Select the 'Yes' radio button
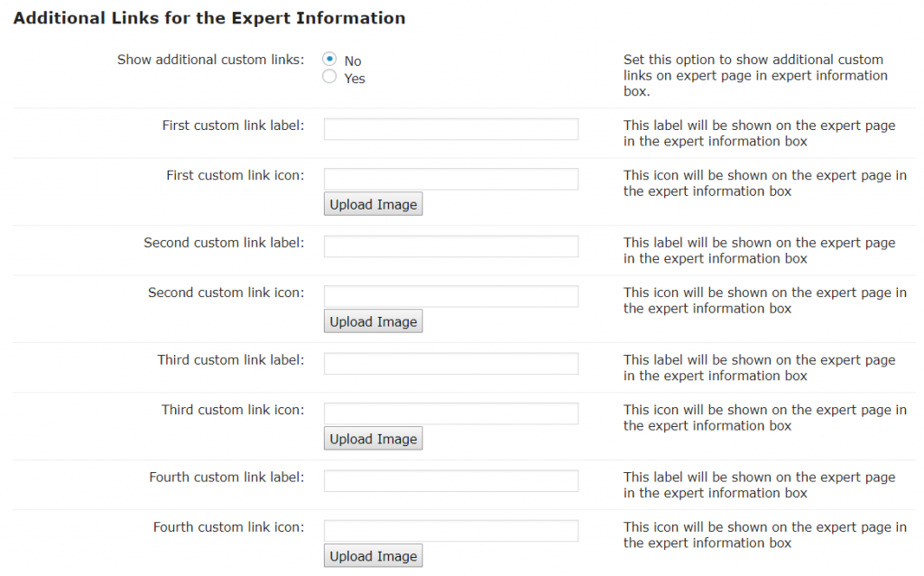This screenshot has height=576, width=924. tap(329, 78)
